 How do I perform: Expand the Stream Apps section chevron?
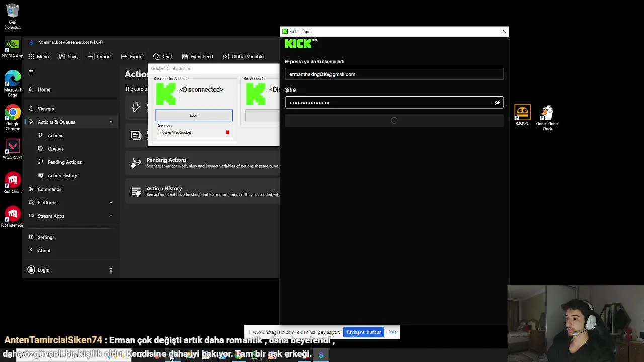pyautogui.click(x=111, y=216)
